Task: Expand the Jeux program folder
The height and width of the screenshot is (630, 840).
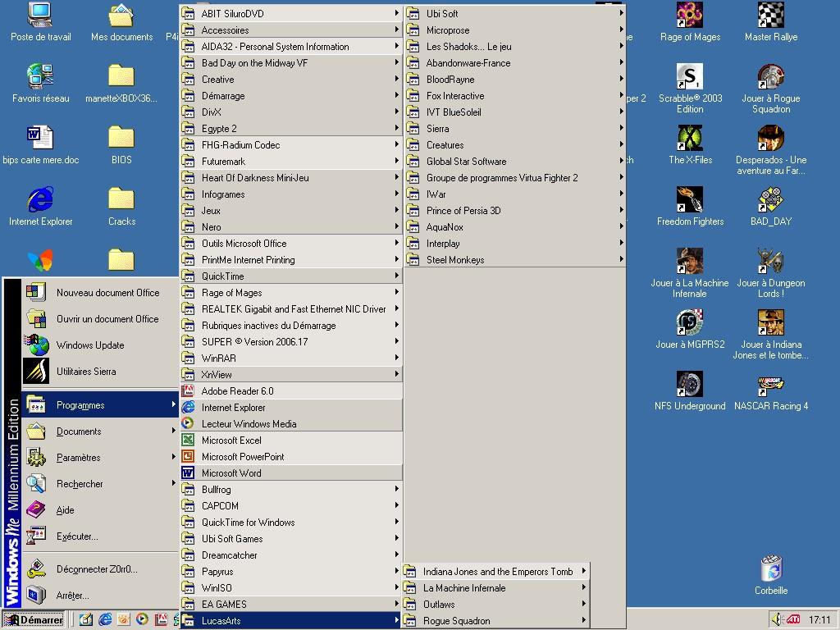Action: pyautogui.click(x=291, y=211)
